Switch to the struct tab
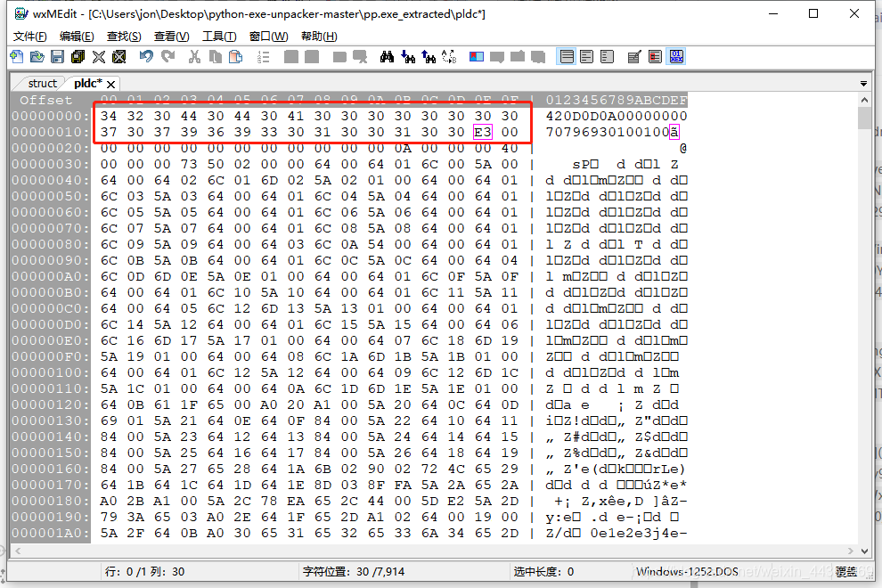The height and width of the screenshot is (588, 882). 42,83
